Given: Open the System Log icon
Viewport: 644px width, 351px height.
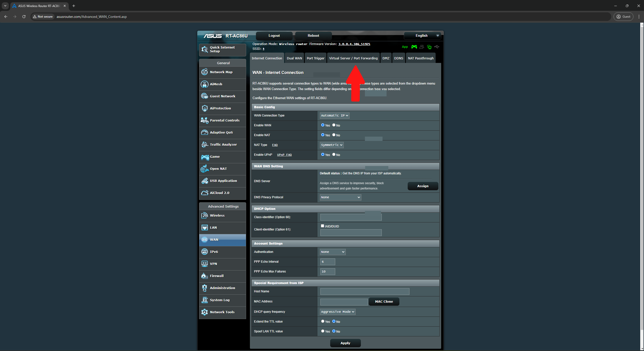Looking at the screenshot, I should pos(205,300).
